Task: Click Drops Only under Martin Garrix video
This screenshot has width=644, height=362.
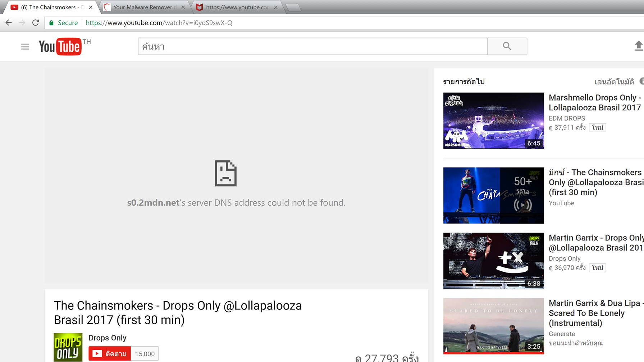Action: pyautogui.click(x=565, y=258)
